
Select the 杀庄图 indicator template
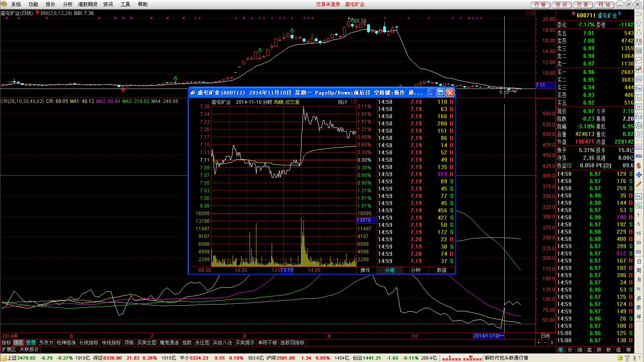click(x=202, y=343)
